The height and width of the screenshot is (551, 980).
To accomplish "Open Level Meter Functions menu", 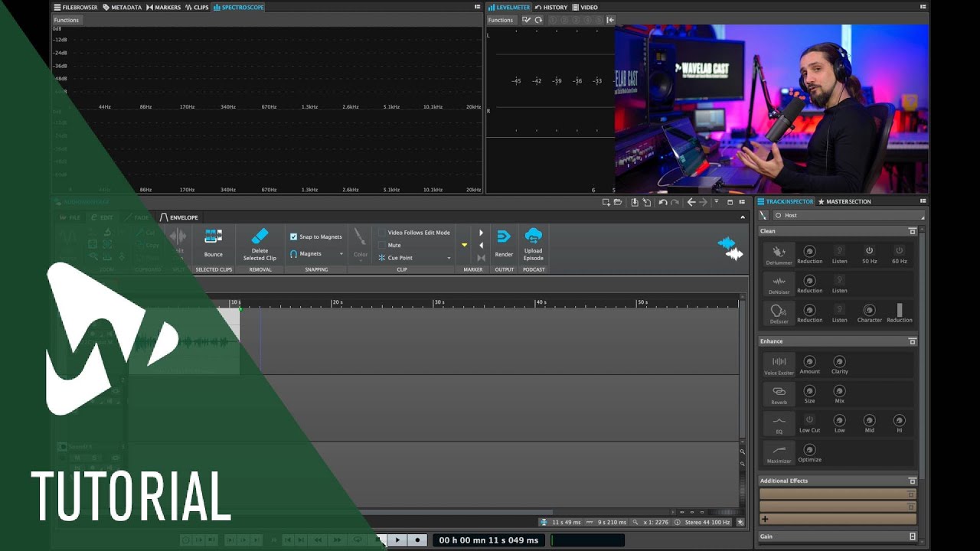I will tap(501, 20).
